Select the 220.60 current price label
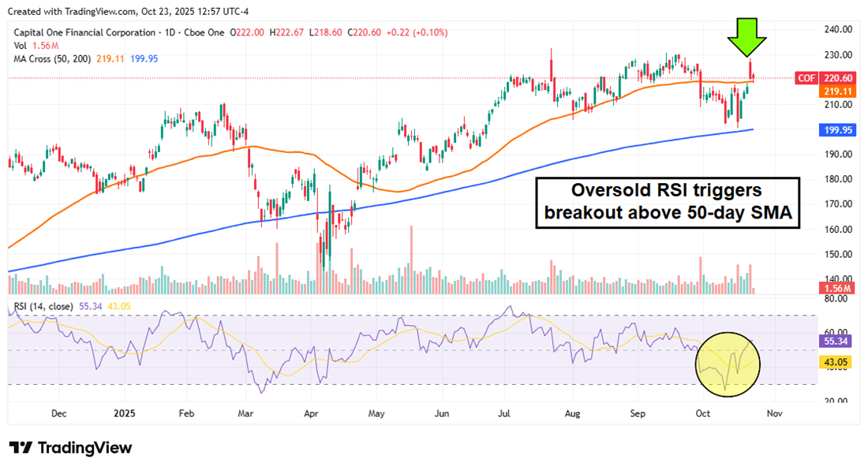This screenshot has width=868, height=471. point(837,78)
